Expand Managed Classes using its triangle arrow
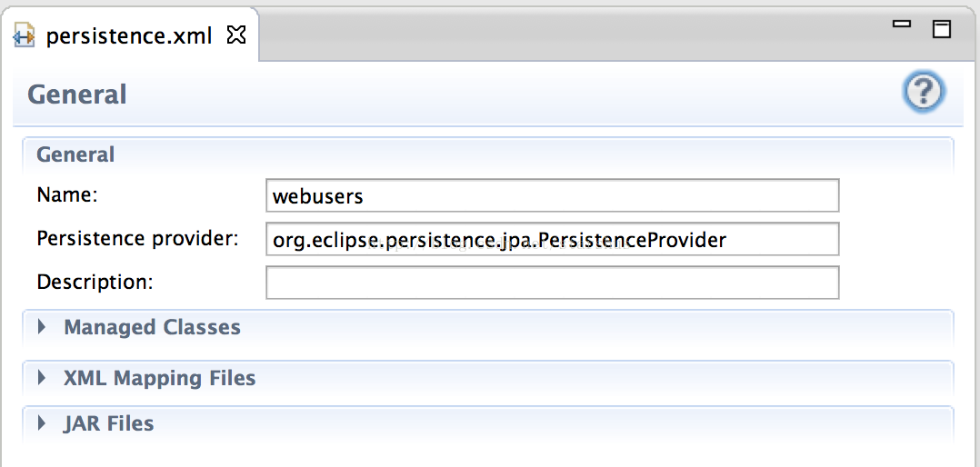 pyautogui.click(x=42, y=326)
